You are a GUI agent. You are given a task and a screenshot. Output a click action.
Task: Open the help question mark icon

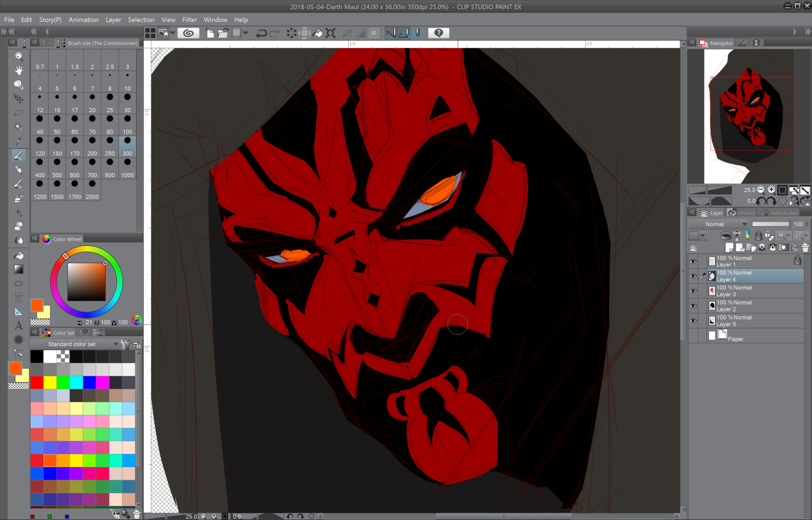pyautogui.click(x=439, y=33)
